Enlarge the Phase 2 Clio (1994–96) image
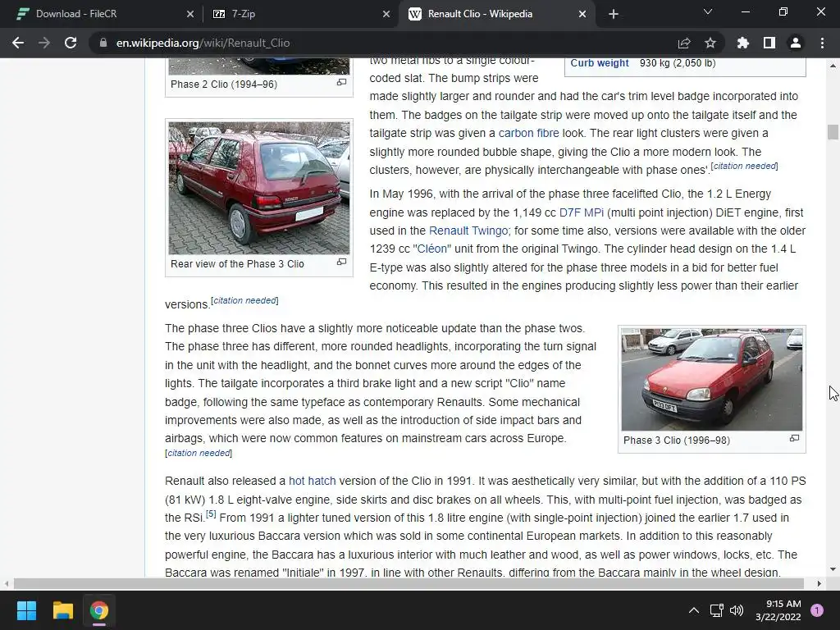840x630 pixels. coord(341,82)
